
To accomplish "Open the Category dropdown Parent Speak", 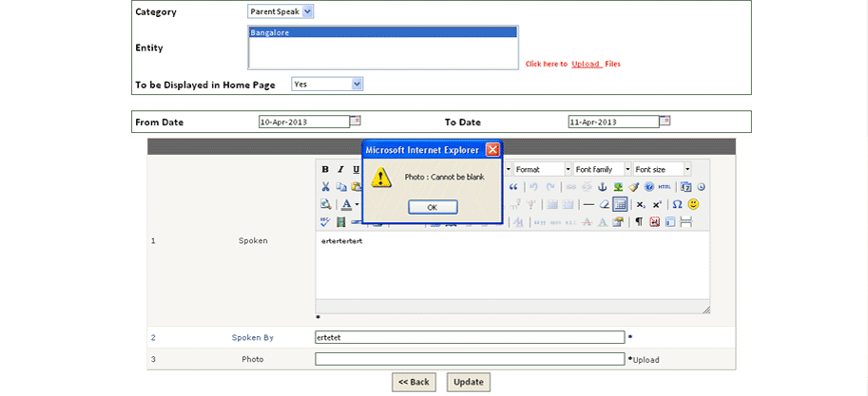I will (280, 11).
